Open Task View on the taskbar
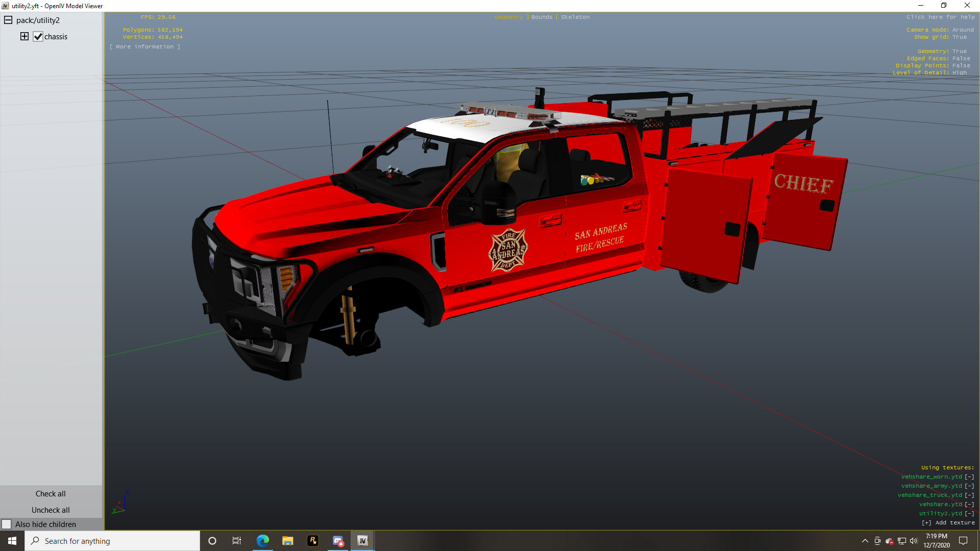Viewport: 980px width, 551px height. (236, 541)
